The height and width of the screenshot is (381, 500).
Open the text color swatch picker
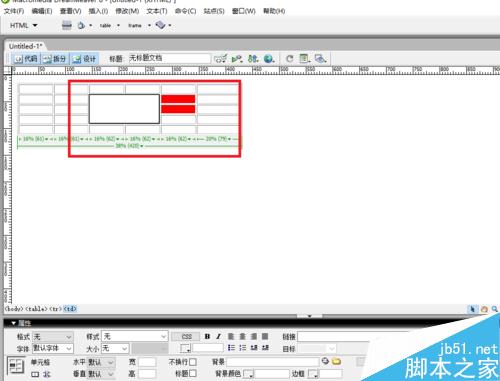[185, 348]
